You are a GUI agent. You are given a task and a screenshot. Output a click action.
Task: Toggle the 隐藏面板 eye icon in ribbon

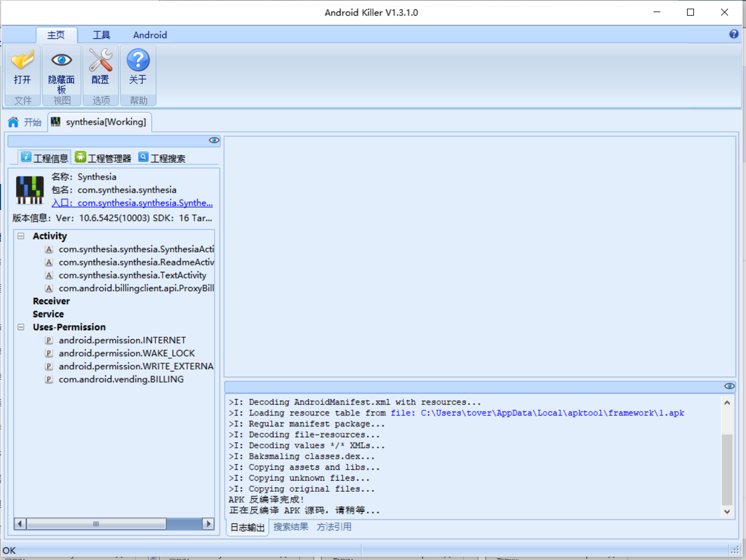61,60
